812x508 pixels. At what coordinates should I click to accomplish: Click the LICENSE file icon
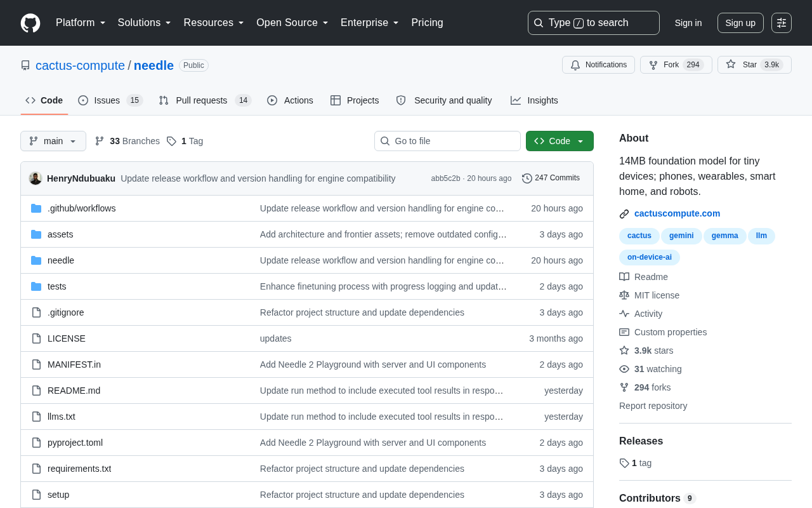(x=36, y=338)
